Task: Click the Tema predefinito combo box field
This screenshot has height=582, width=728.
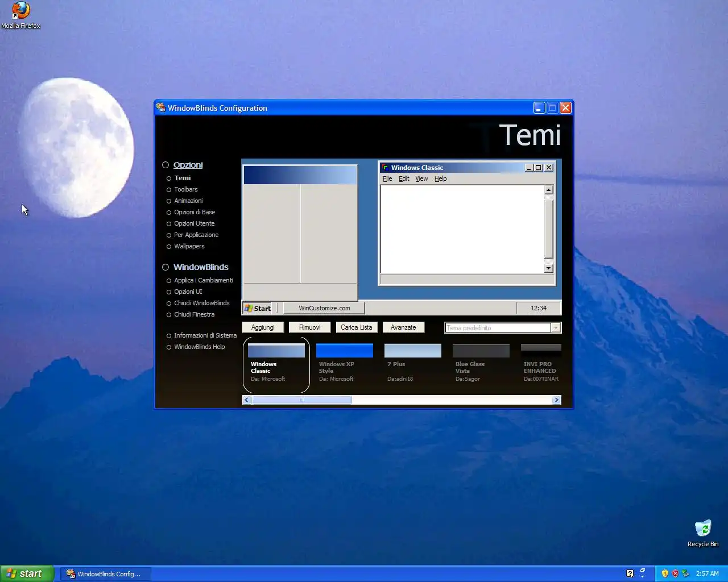Action: click(498, 327)
